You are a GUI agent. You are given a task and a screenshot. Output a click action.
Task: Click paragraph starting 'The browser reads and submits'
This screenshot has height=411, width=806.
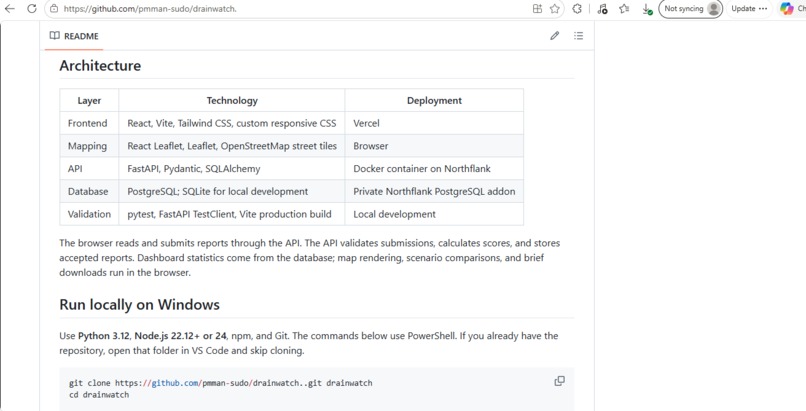(309, 258)
